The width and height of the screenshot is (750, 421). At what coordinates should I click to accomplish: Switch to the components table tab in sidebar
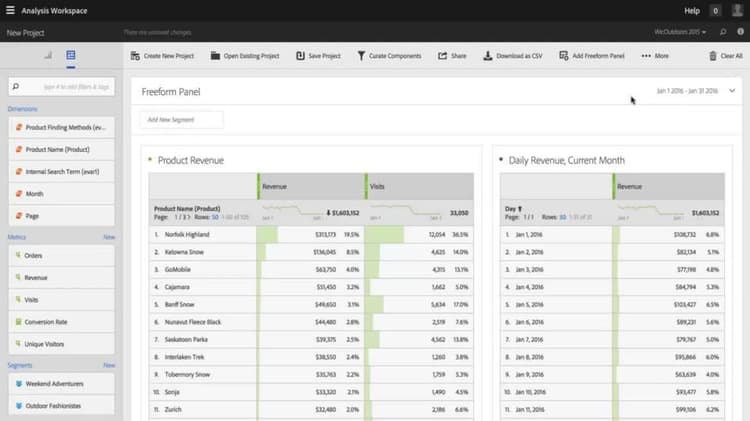(x=71, y=55)
